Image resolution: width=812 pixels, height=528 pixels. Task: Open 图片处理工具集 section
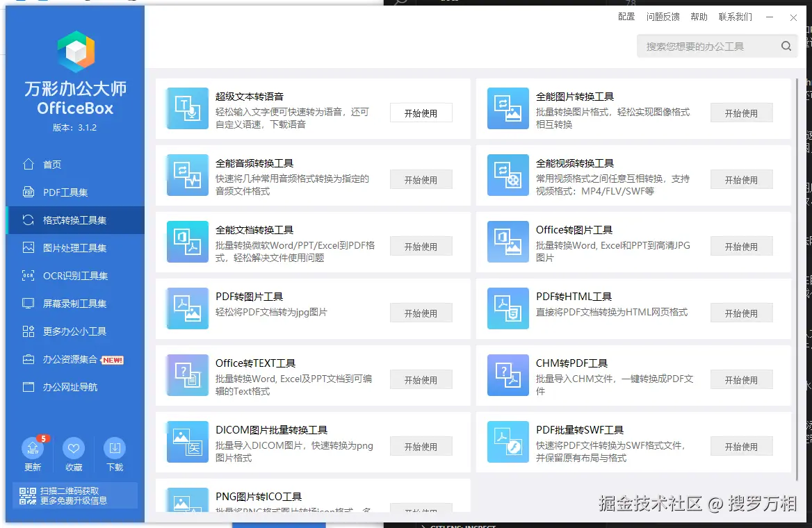pos(75,247)
